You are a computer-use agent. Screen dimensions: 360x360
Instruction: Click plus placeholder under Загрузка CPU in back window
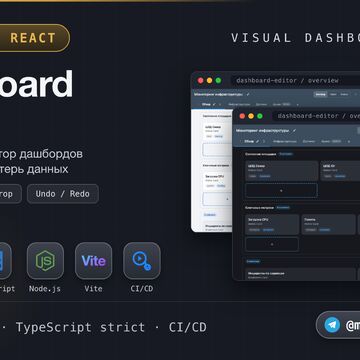tap(217, 199)
